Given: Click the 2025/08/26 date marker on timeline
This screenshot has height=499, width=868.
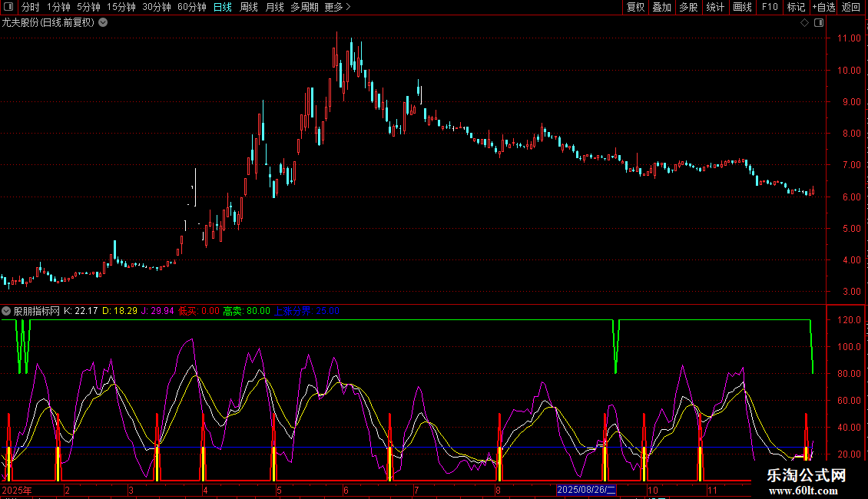Looking at the screenshot, I should (x=586, y=490).
